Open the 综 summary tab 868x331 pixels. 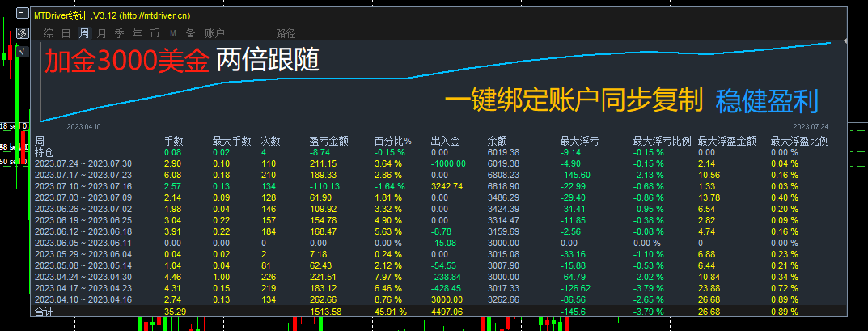click(x=49, y=34)
